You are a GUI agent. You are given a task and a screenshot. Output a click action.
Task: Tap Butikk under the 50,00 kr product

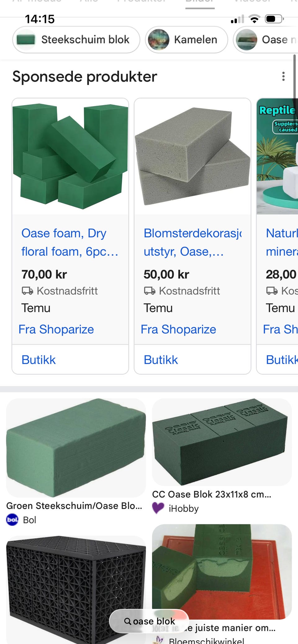pyautogui.click(x=161, y=360)
